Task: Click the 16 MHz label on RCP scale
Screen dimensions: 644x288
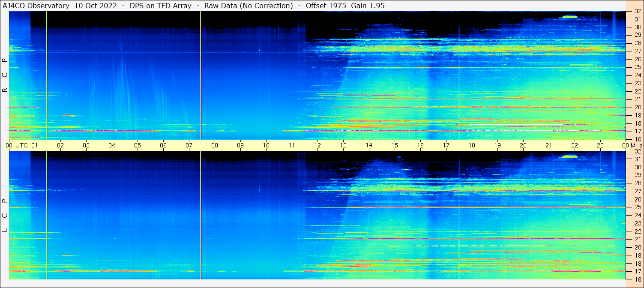Action: (x=638, y=139)
